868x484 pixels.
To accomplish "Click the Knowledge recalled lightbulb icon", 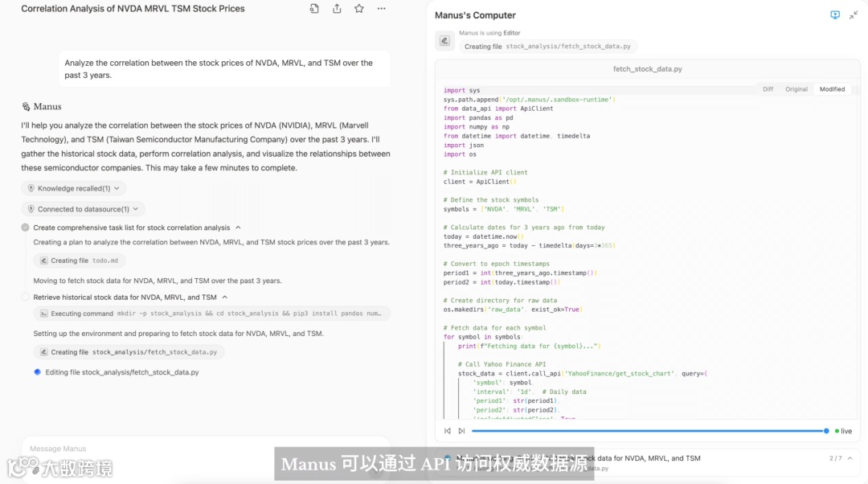I will click(31, 188).
